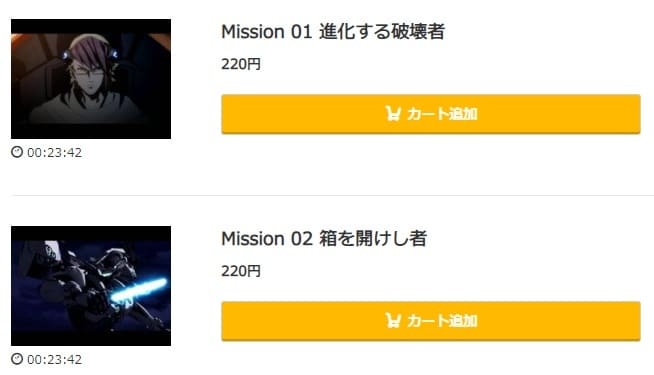654x375 pixels.
Task: Click the headphones on the Mission 01 character
Action: click(112, 55)
